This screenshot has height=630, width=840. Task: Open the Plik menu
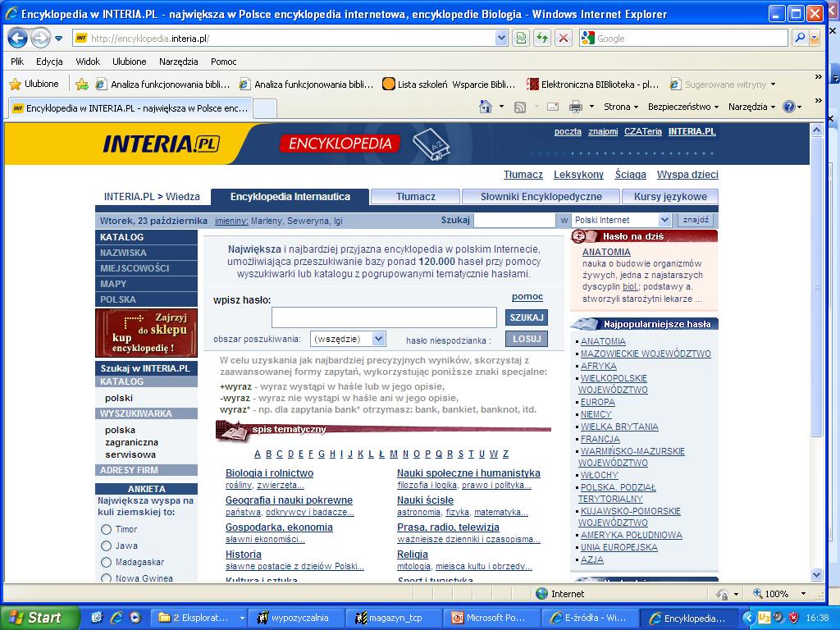[x=17, y=62]
